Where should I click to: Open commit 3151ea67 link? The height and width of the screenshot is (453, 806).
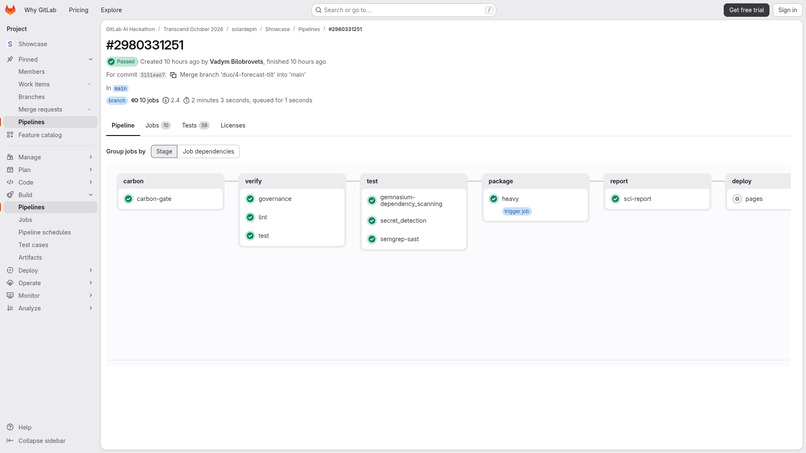point(153,75)
